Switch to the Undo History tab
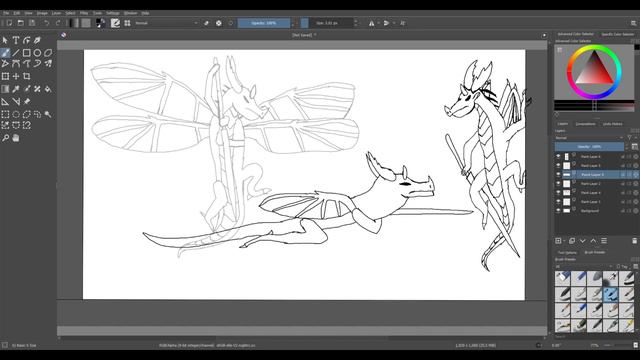 pyautogui.click(x=613, y=124)
